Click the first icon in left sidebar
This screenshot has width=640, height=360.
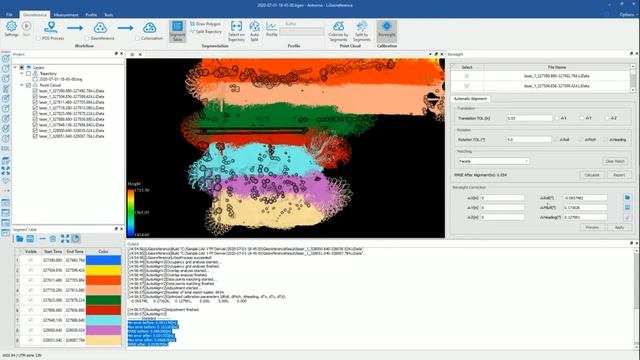[x=6, y=59]
